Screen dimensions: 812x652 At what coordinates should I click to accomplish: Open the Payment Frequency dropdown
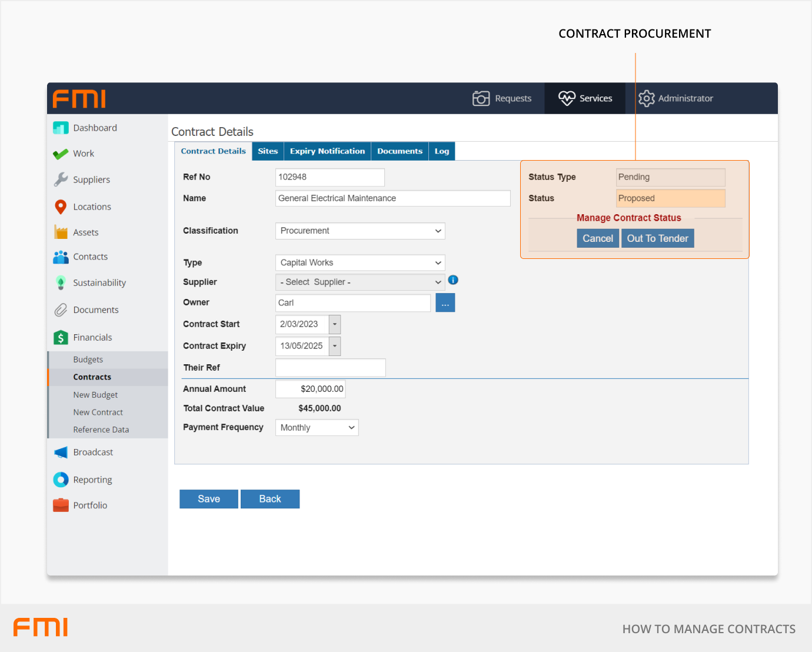pos(317,428)
